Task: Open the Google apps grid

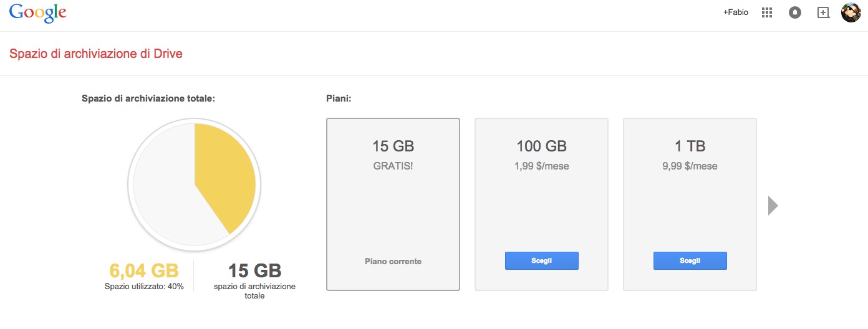Action: coord(768,12)
